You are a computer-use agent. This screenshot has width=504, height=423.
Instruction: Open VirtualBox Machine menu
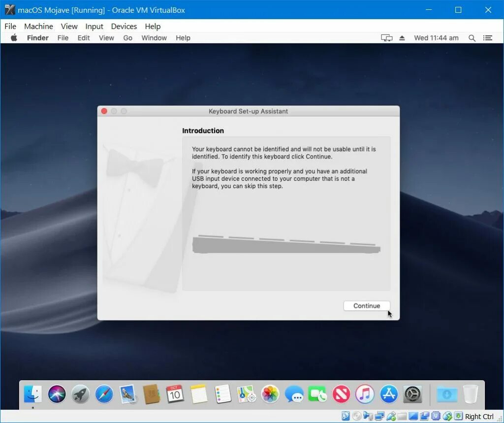pos(38,27)
